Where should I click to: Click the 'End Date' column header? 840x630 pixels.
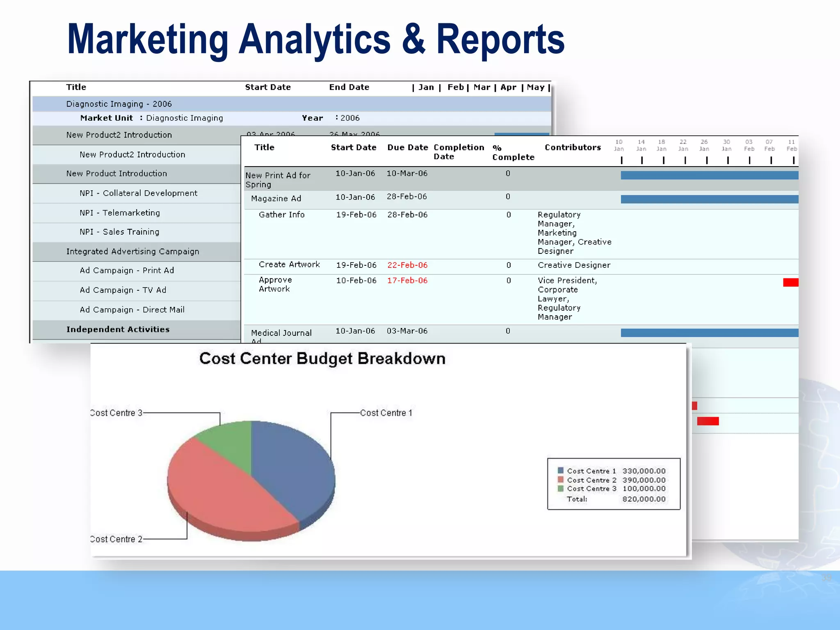349,87
